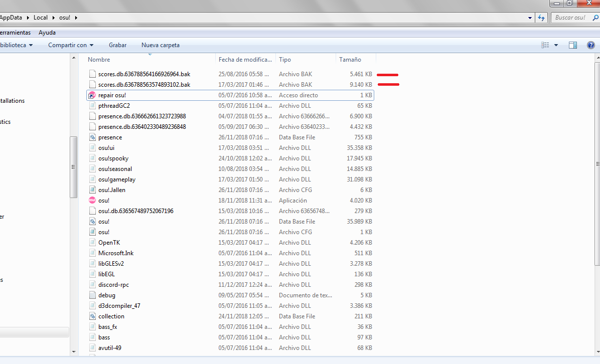Click the osu!.Jallen CFG file icon
The image size is (600, 364).
pyautogui.click(x=92, y=190)
